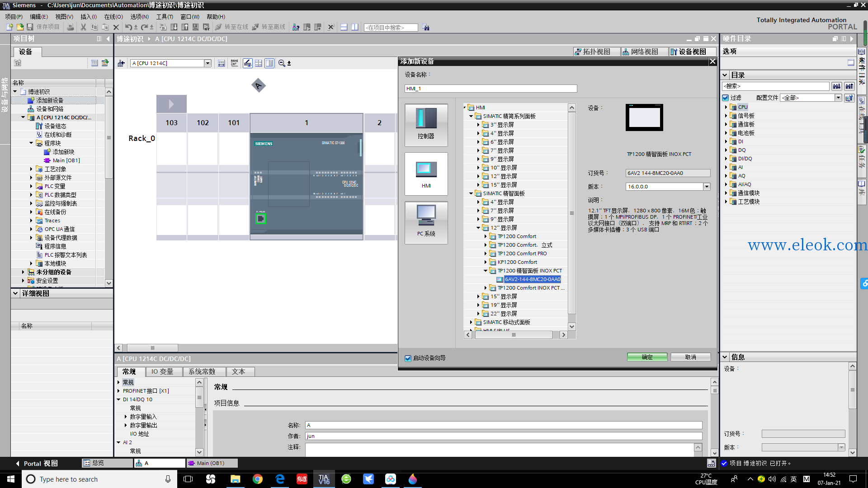Expand the SIMATIC 移动式面板 folder
This screenshot has width=868, height=488.
pyautogui.click(x=471, y=322)
